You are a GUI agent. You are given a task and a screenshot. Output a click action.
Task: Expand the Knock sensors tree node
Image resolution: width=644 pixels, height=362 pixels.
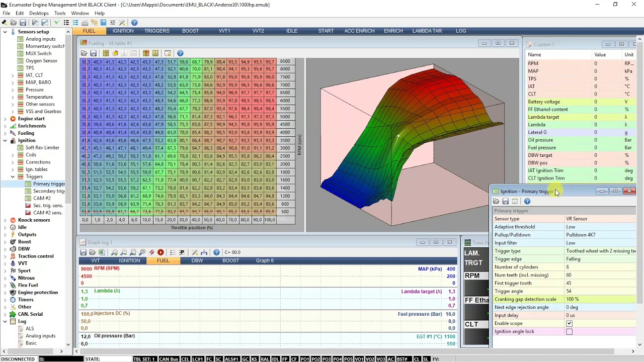[x=6, y=220]
